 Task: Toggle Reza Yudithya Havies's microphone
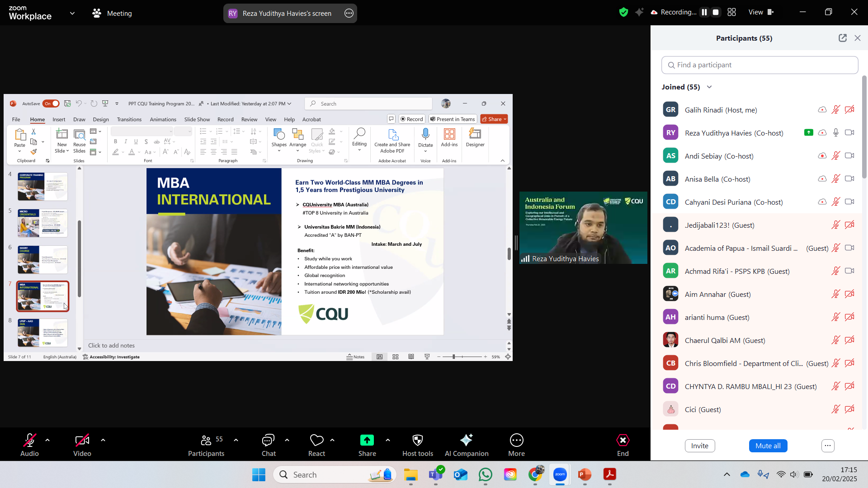coord(836,133)
